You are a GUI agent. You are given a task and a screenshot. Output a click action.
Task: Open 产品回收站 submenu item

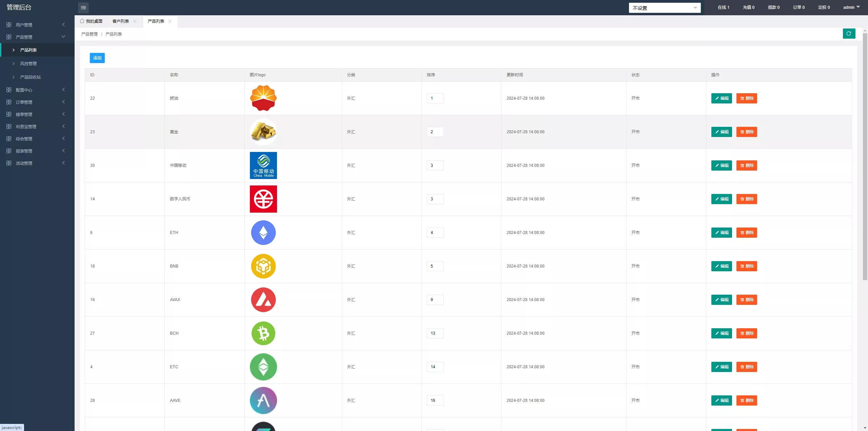[x=31, y=77]
